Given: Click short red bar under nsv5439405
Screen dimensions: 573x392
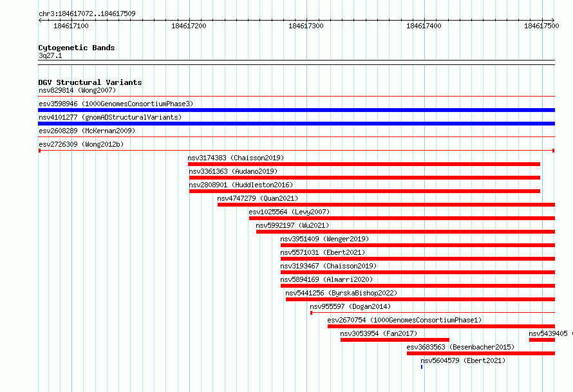Looking at the screenshot, I should [x=542, y=340].
